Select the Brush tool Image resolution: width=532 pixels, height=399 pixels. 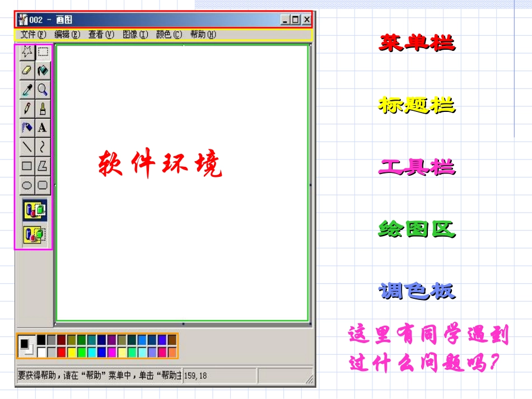click(x=43, y=109)
